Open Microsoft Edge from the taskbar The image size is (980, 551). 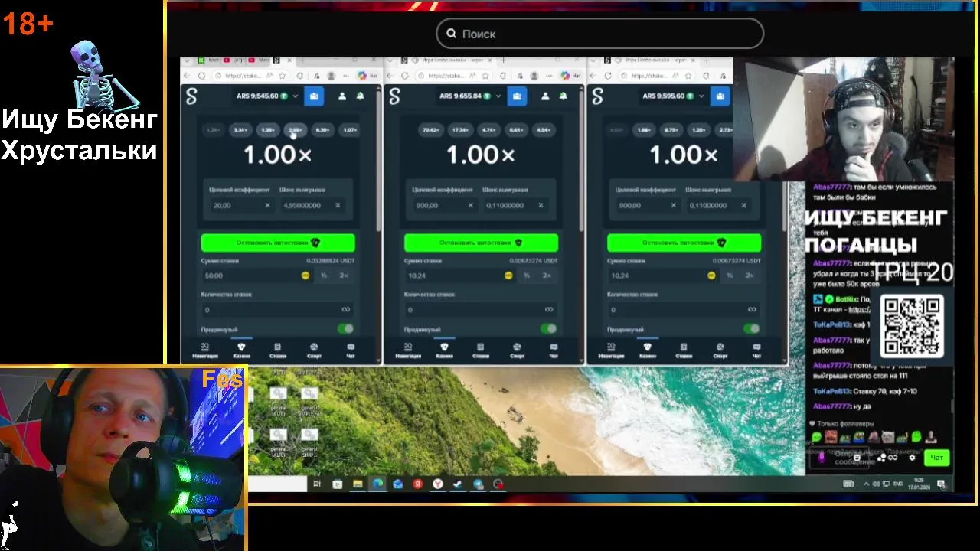coord(377,484)
